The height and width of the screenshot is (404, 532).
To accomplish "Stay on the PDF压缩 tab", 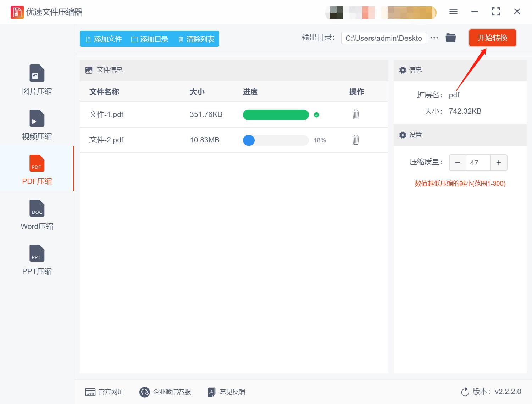I will tap(37, 169).
